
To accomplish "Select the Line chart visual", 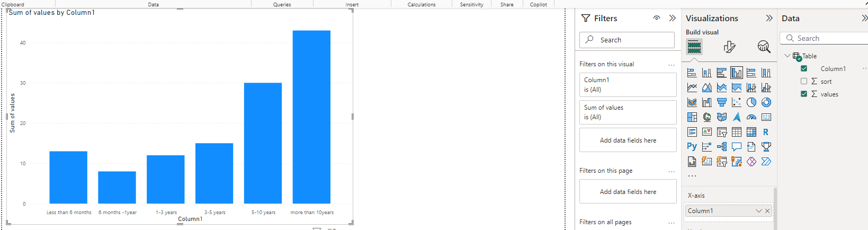I will tap(692, 87).
